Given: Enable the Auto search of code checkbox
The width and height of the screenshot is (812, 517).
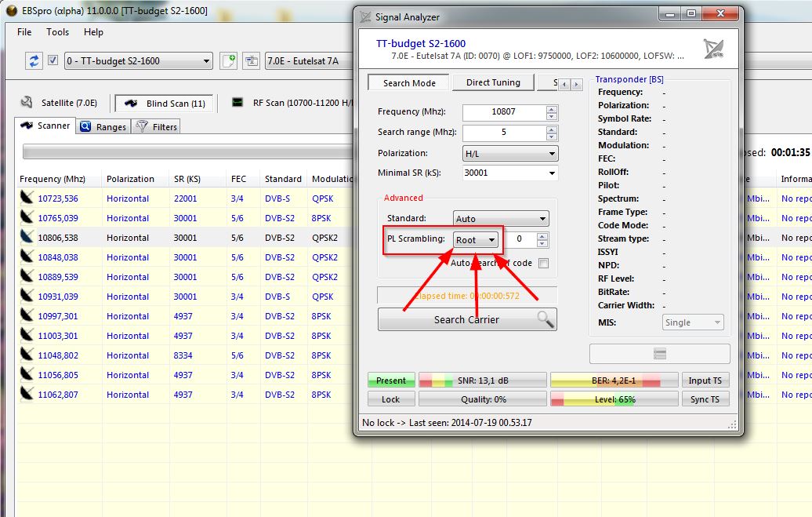Looking at the screenshot, I should (x=543, y=264).
